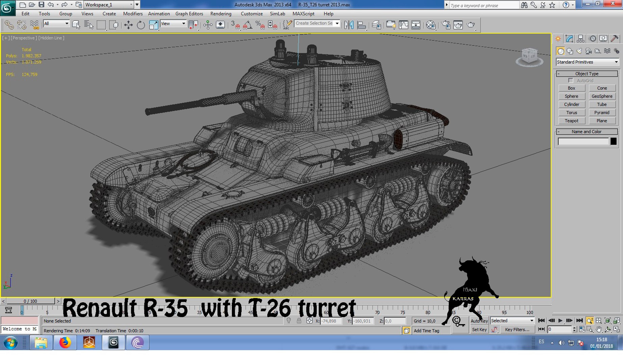Click the Mirror tool icon
This screenshot has height=364, width=623.
click(x=349, y=25)
